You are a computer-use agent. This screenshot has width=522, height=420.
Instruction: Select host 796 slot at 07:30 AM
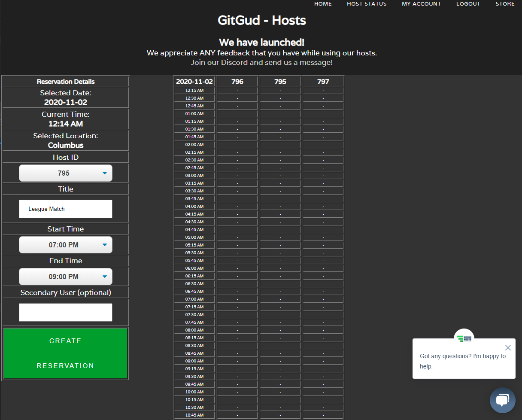coord(237,314)
